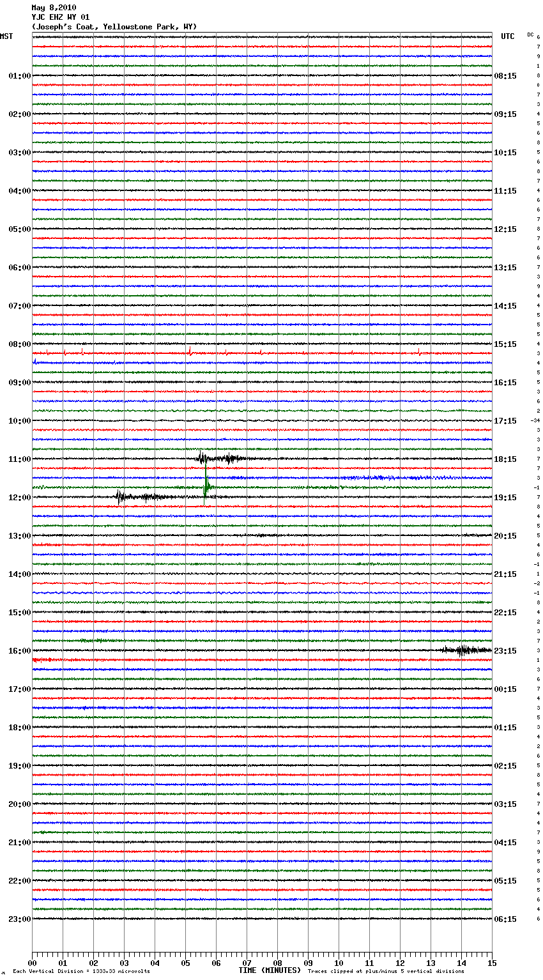
Task: Select the station code "YJC EHZ WY 01"
Action: click(x=61, y=17)
